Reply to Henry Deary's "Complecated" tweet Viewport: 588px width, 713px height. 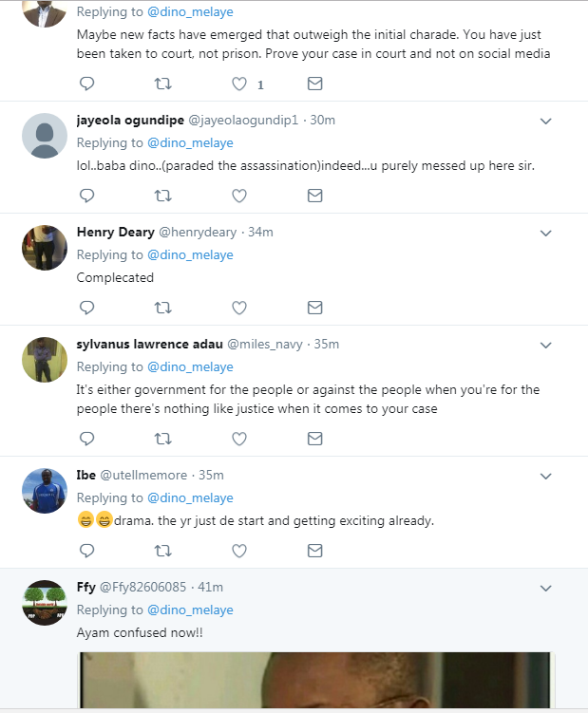[87, 308]
